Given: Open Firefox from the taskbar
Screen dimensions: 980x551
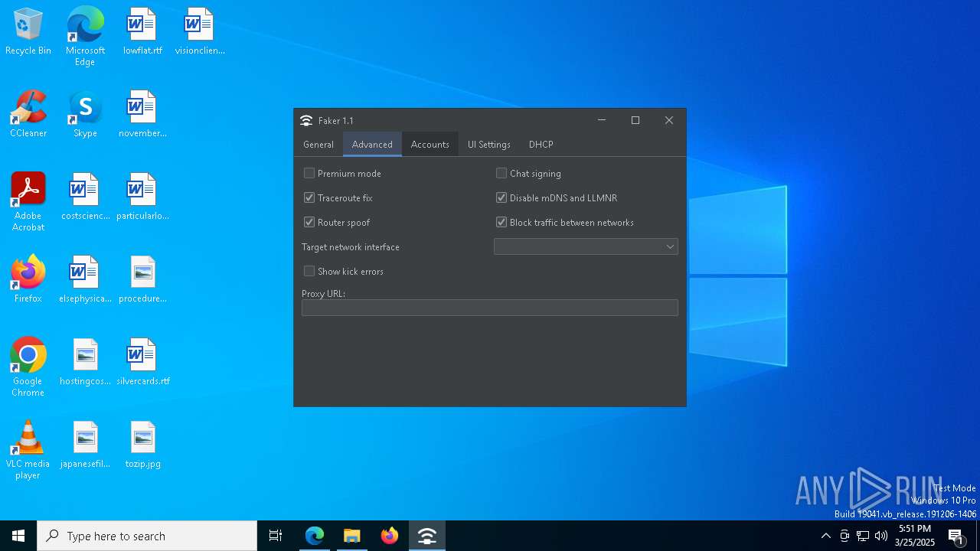Looking at the screenshot, I should (390, 536).
